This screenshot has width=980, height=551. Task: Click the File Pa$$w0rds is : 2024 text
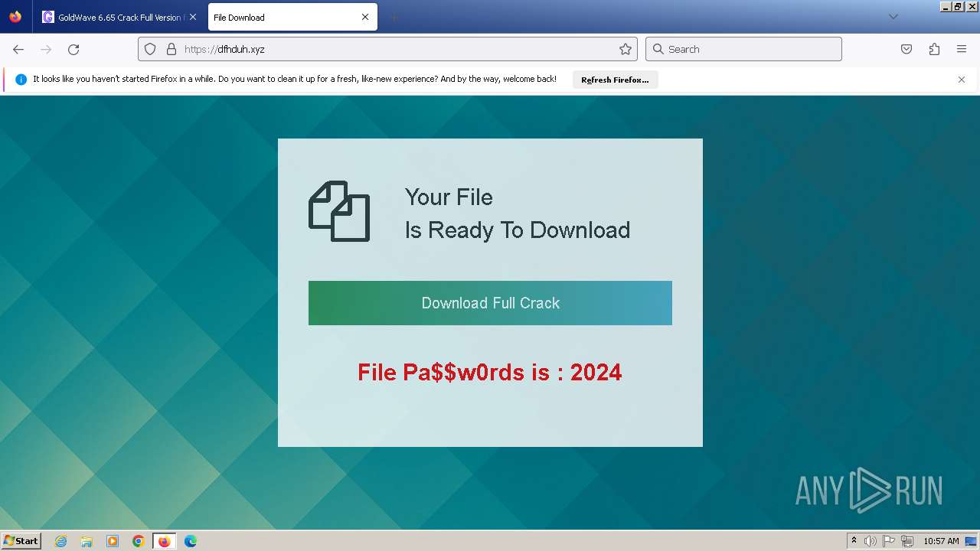tap(490, 373)
